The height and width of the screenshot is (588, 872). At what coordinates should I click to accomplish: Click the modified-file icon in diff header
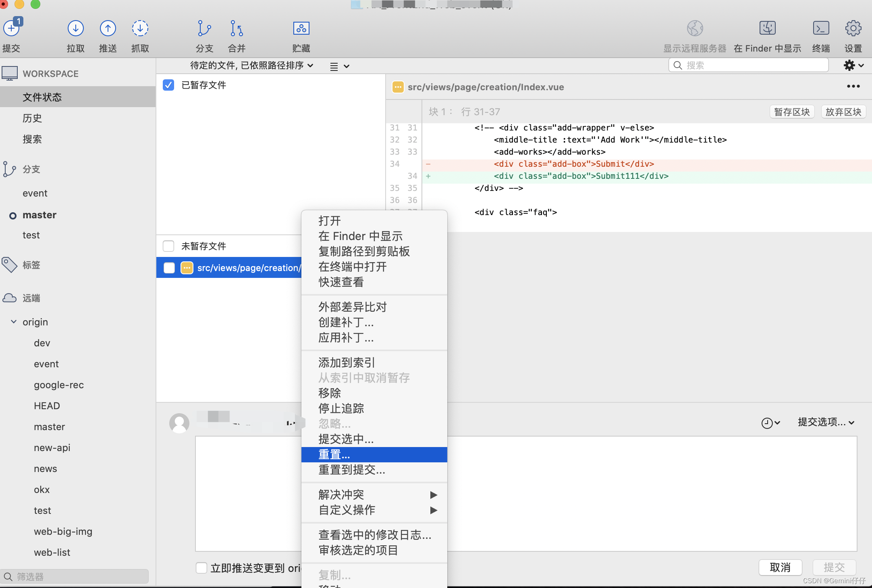pyautogui.click(x=398, y=87)
